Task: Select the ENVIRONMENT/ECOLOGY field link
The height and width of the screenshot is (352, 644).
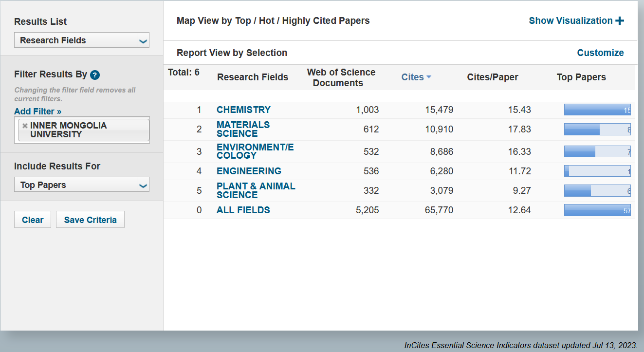Action: pyautogui.click(x=255, y=151)
